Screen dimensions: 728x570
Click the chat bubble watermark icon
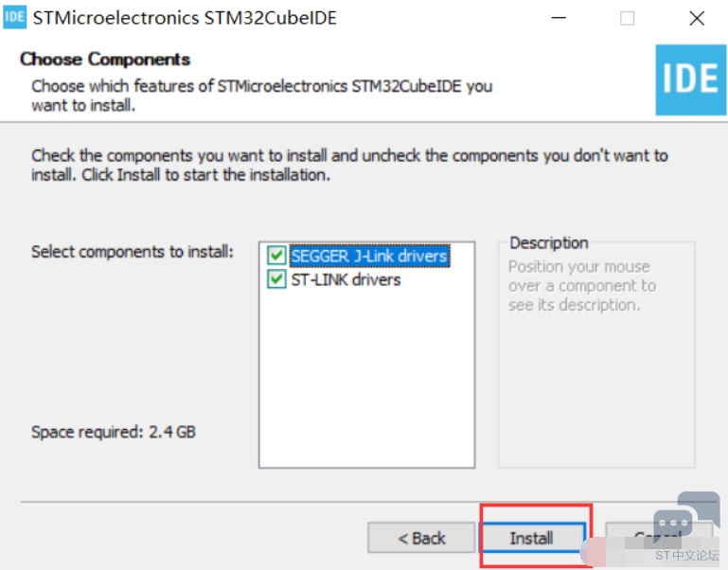(686, 517)
